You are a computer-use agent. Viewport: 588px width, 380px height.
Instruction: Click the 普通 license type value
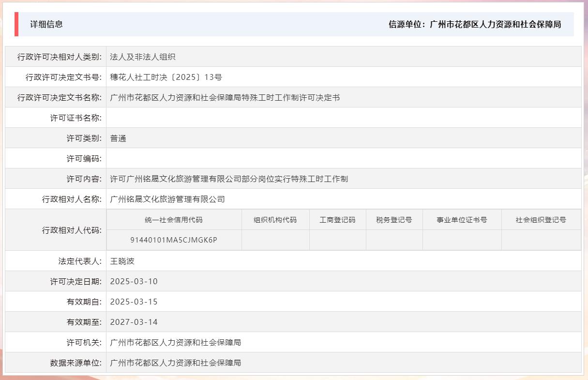(x=118, y=137)
